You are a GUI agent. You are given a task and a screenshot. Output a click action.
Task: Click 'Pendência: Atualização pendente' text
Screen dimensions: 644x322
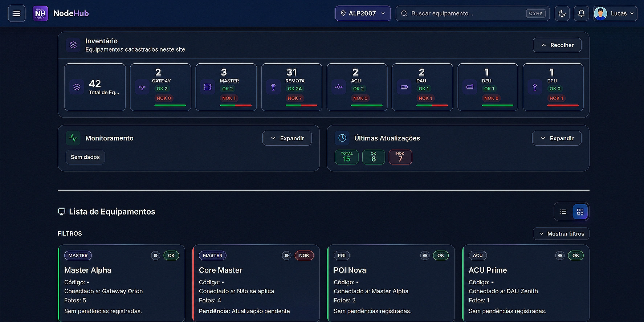tap(244, 311)
